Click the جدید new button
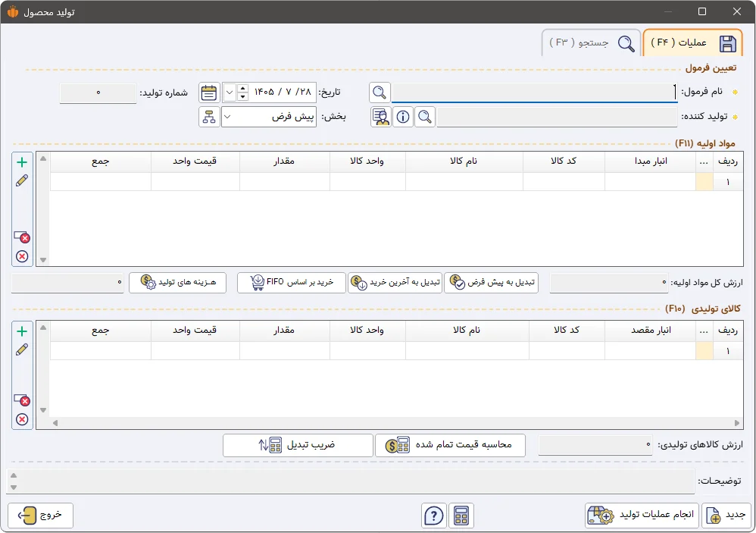The height and width of the screenshot is (533, 756). tap(726, 515)
